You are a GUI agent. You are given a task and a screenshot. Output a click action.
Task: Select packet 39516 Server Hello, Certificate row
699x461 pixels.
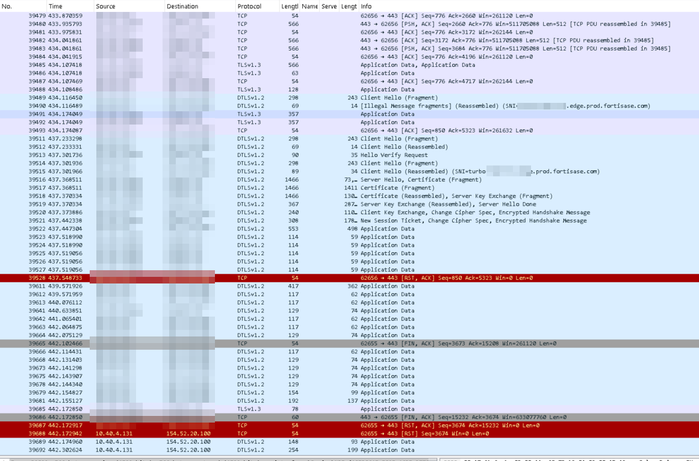point(350,180)
